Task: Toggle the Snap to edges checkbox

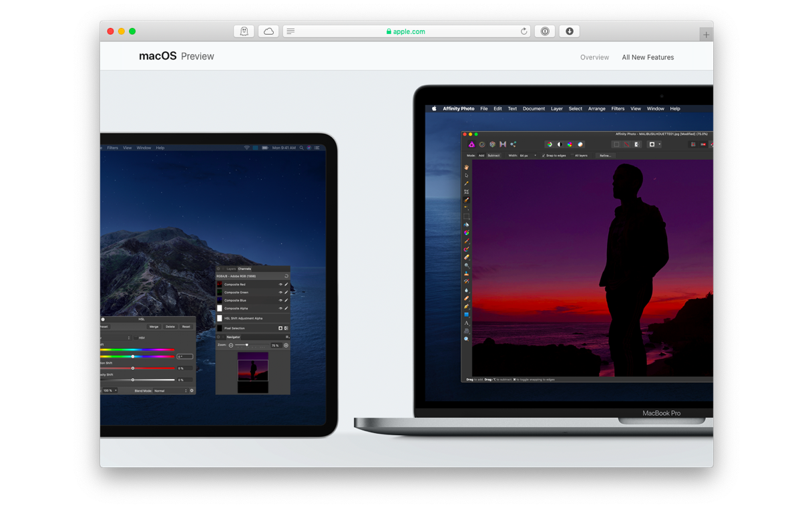Action: click(544, 156)
